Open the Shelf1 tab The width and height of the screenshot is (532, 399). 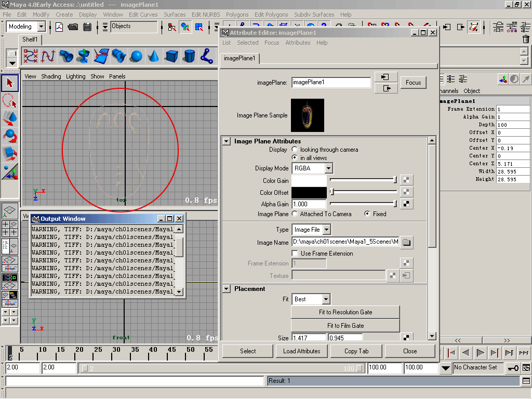30,39
